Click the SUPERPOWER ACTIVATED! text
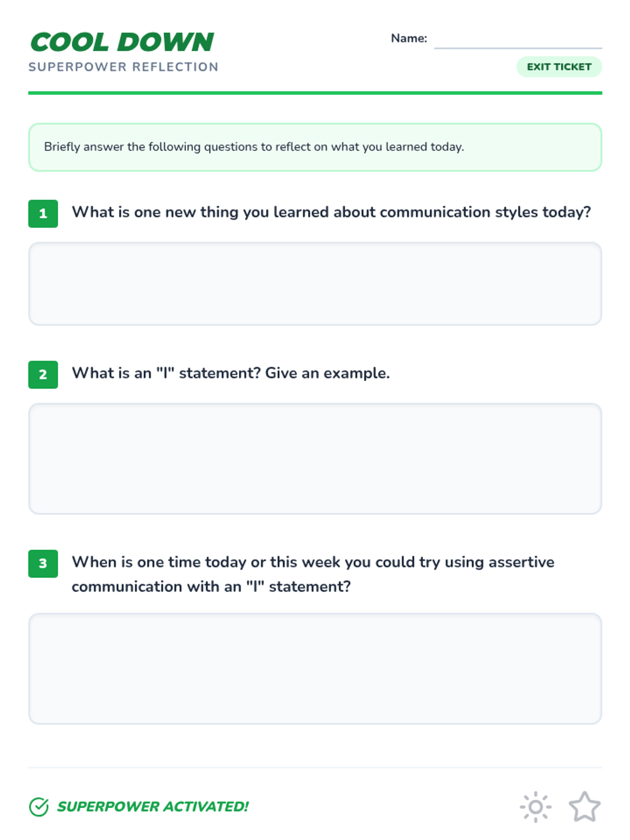630x840 pixels. [x=153, y=806]
